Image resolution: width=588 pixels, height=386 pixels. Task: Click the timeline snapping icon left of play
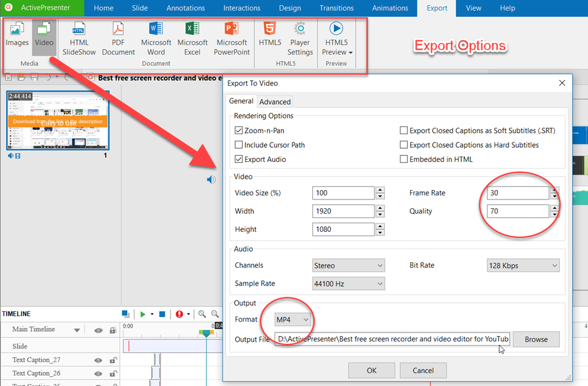[x=126, y=314]
